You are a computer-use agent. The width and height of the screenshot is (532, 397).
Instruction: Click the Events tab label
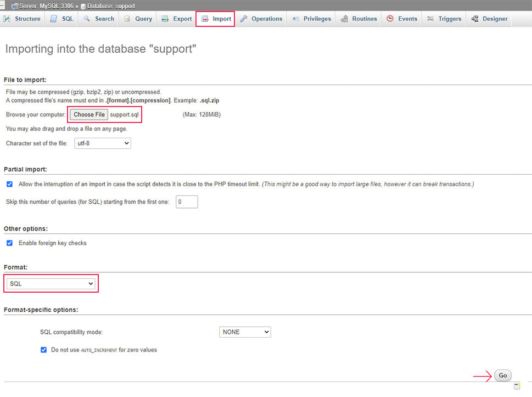coord(407,19)
